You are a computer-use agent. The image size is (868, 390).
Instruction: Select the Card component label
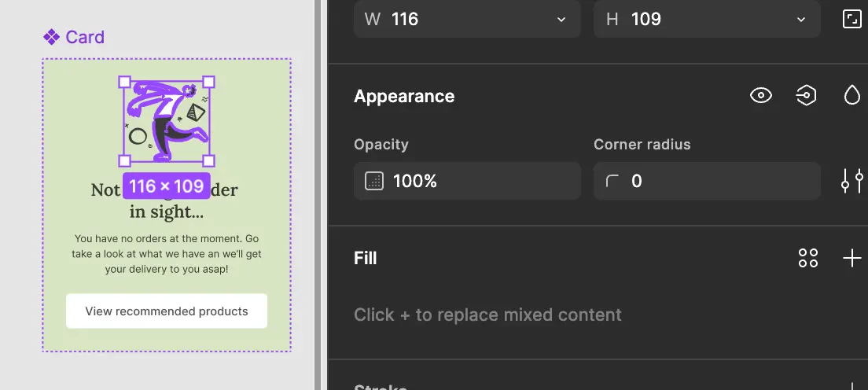point(85,37)
